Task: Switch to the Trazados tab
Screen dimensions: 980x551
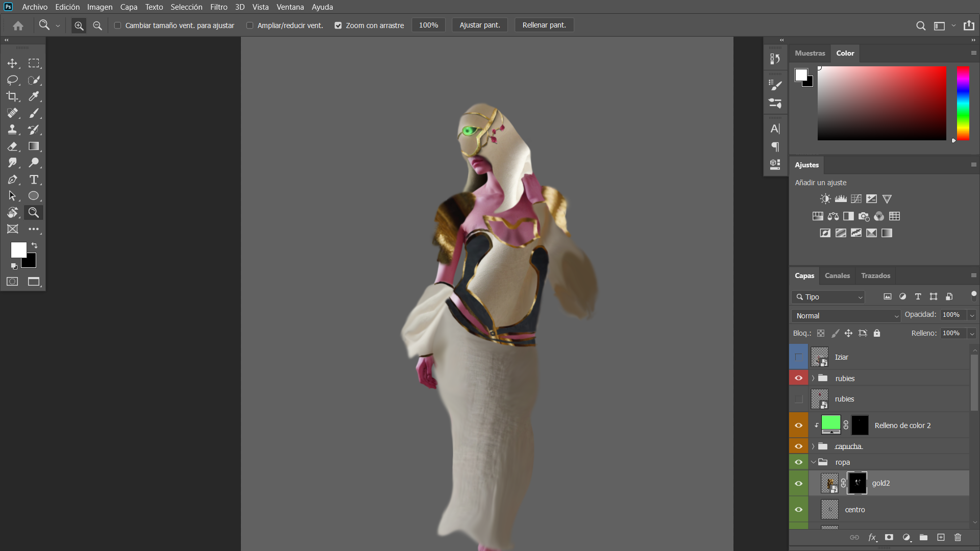Action: pyautogui.click(x=875, y=275)
